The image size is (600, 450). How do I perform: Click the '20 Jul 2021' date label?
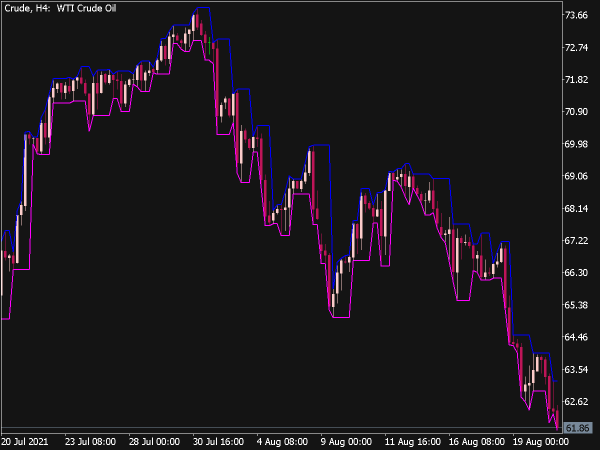point(25,442)
